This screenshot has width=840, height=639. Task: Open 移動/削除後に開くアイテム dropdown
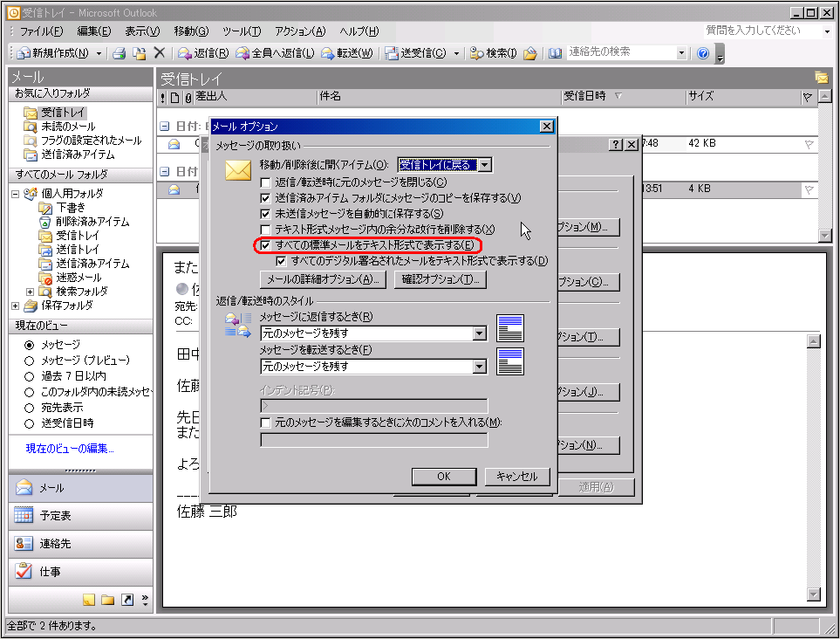pyautogui.click(x=485, y=165)
